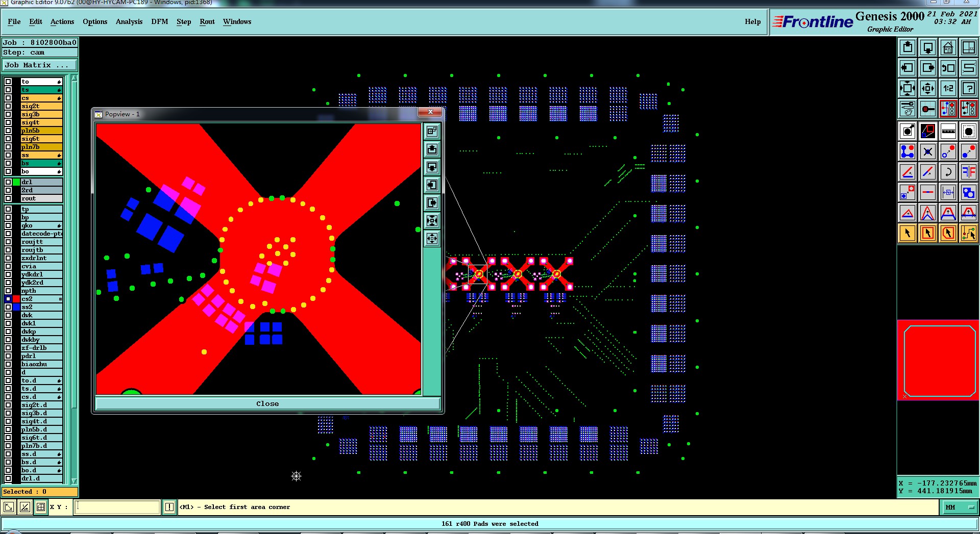
Task: Open the DFM menu
Action: (160, 21)
